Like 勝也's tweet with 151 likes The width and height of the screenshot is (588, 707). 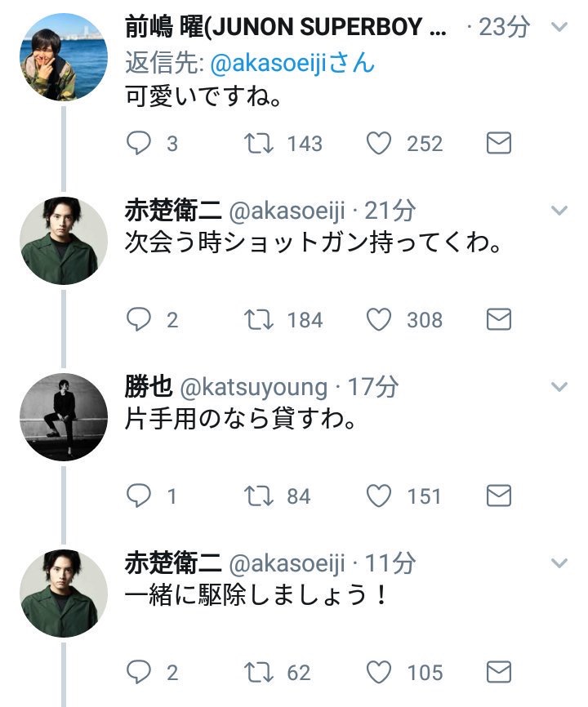378,496
